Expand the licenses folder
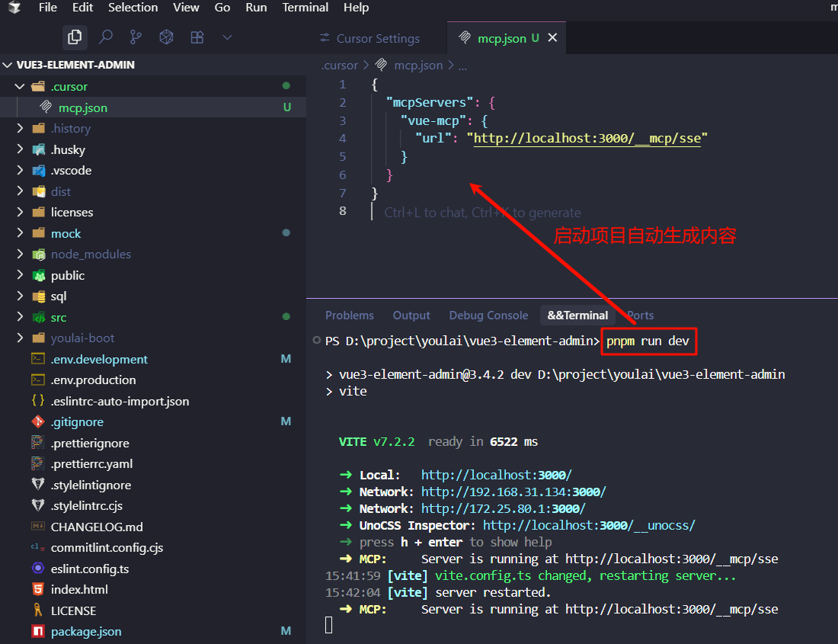The width and height of the screenshot is (838, 644). click(21, 212)
